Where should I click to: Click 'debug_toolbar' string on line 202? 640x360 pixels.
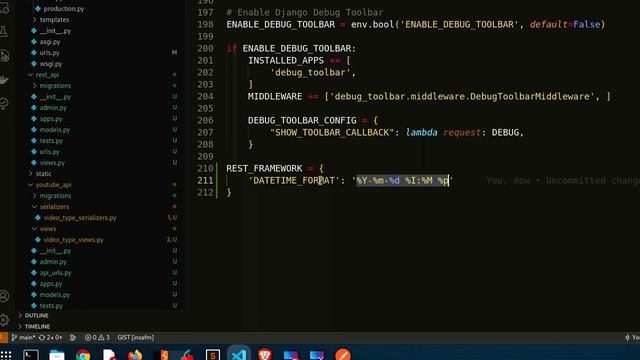point(310,73)
